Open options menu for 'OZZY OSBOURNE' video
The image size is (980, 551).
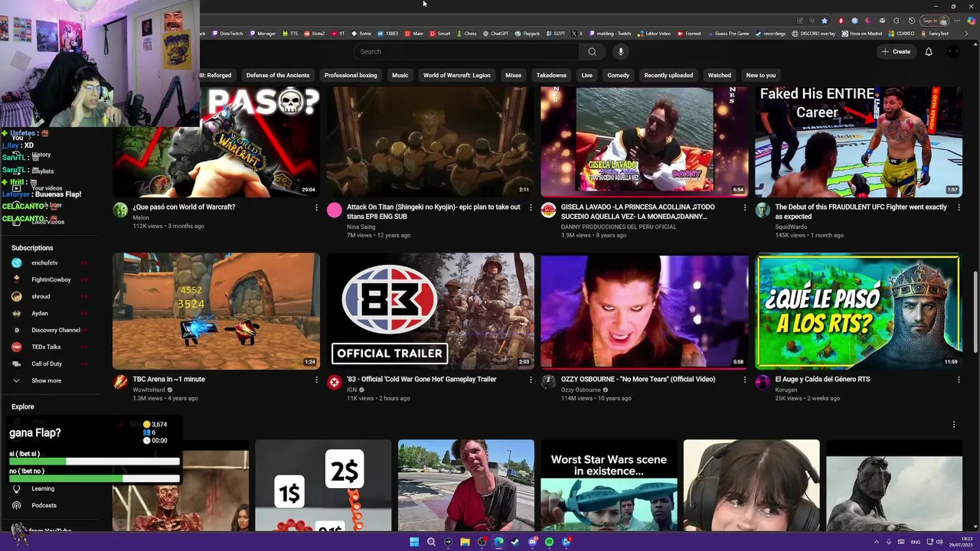[744, 380]
